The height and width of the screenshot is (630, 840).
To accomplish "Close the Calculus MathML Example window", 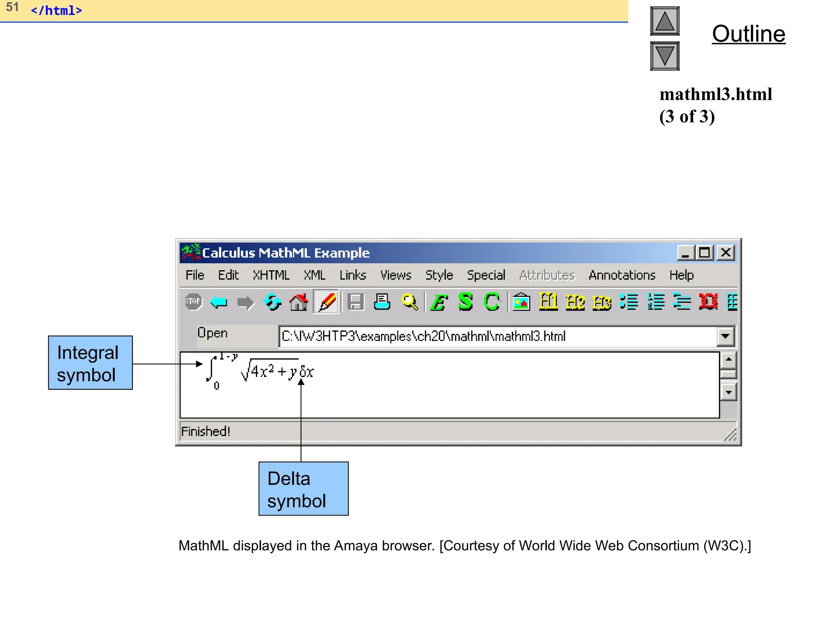I will pos(726,253).
